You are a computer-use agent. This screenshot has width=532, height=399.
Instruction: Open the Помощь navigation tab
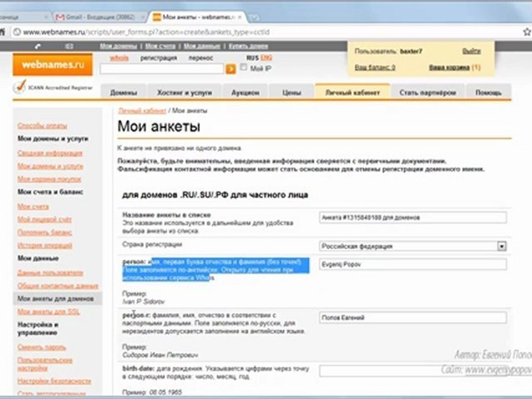pos(488,93)
